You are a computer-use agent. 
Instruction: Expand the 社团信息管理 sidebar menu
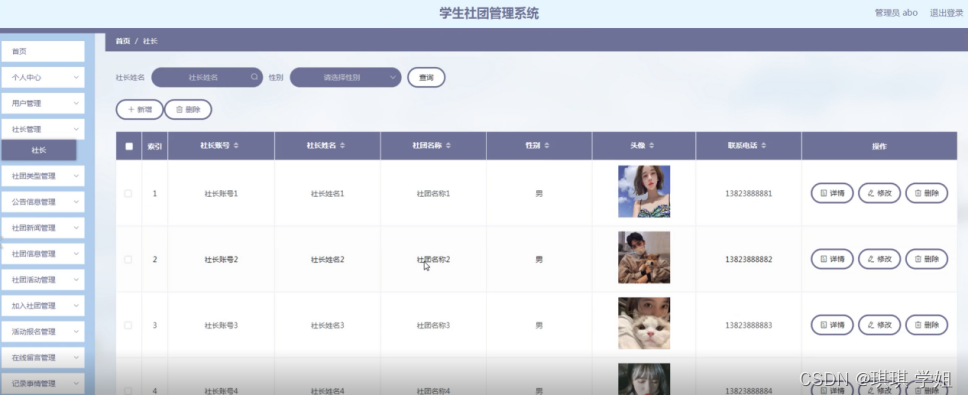[43, 254]
